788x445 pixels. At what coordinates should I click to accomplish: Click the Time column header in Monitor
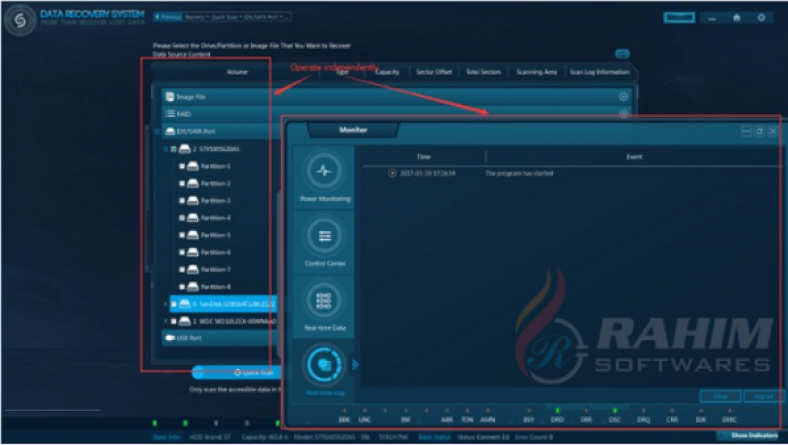pyautogui.click(x=424, y=157)
